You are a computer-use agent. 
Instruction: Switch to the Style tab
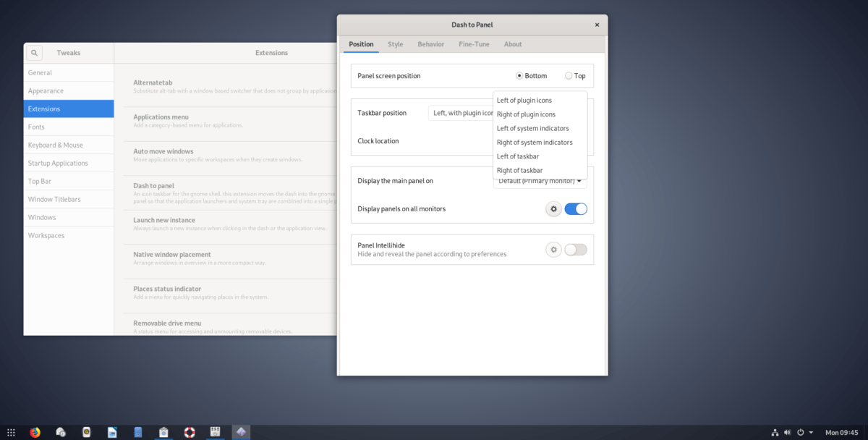pos(395,44)
